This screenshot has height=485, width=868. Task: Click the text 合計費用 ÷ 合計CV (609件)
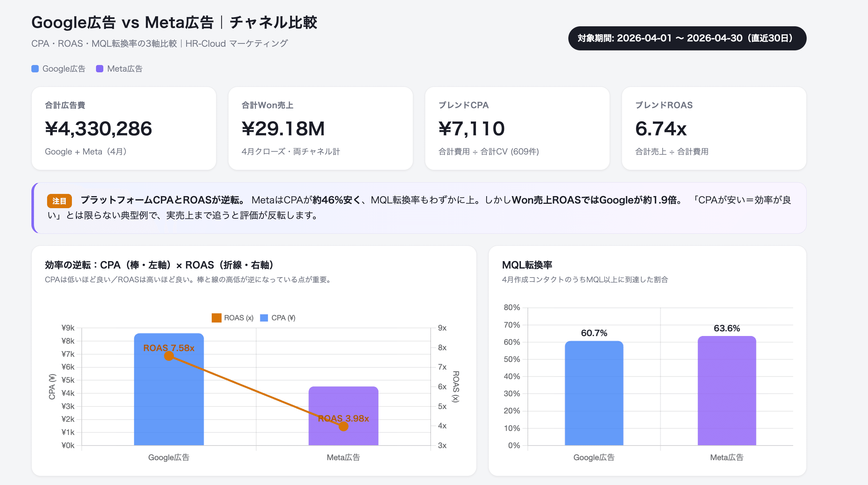pyautogui.click(x=489, y=152)
